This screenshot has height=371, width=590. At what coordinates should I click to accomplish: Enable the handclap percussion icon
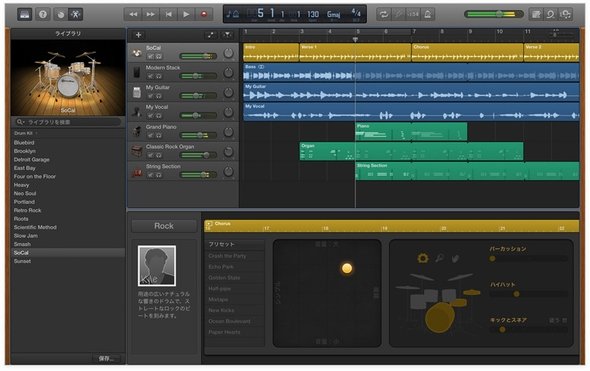[x=455, y=258]
